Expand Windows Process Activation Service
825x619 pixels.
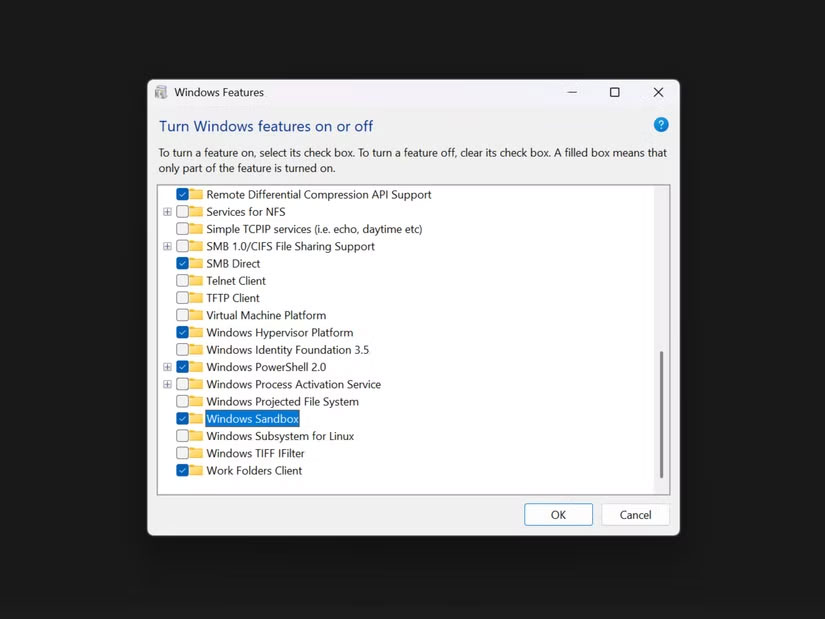coord(167,384)
